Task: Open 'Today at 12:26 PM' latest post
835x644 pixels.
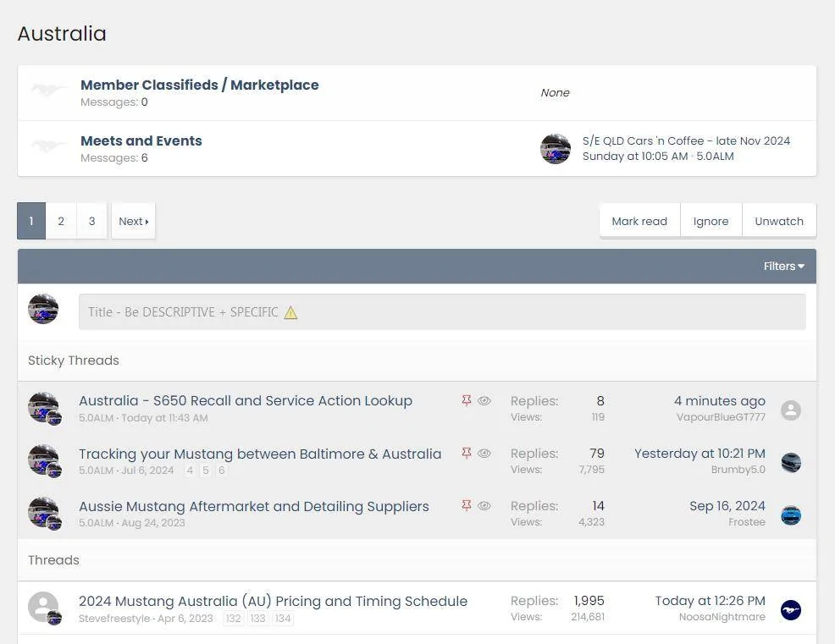Action: [x=710, y=601]
